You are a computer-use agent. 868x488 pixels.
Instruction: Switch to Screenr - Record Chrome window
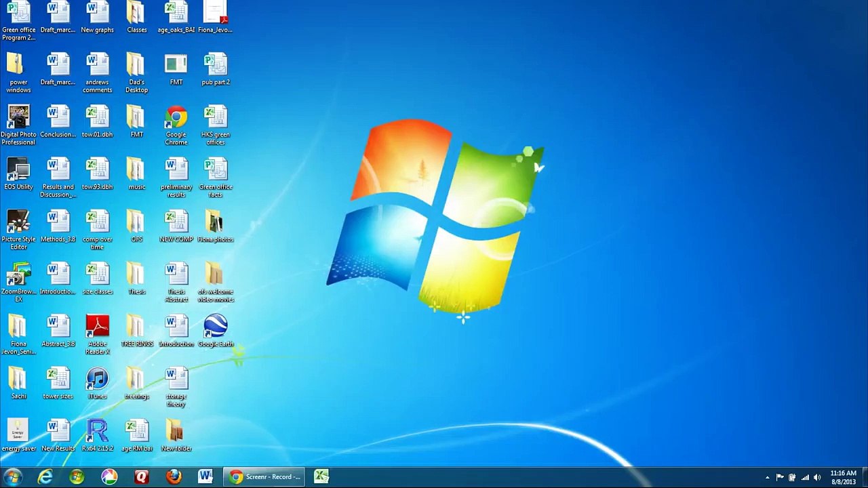point(264,476)
